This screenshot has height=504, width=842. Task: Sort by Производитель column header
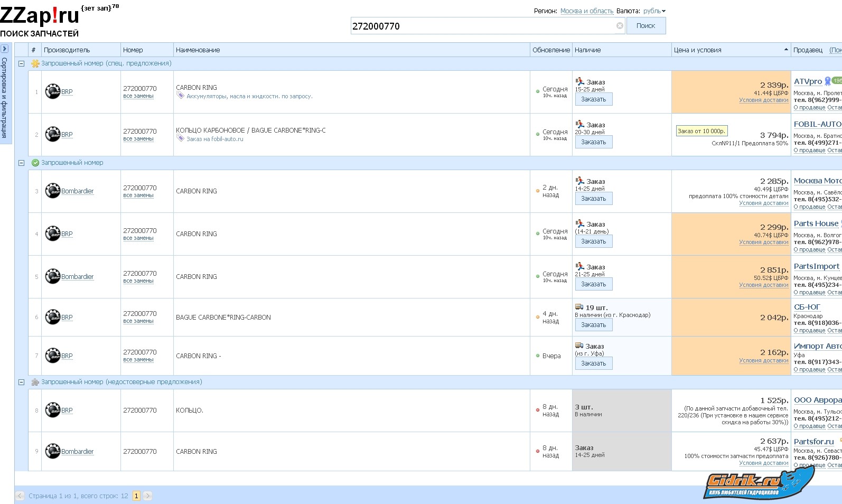pyautogui.click(x=67, y=50)
